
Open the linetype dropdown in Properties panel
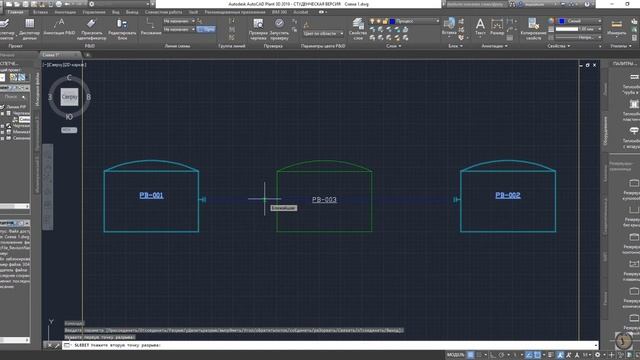point(579,38)
